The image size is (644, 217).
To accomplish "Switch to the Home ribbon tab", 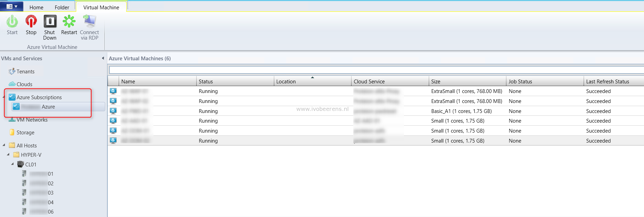I will point(36,7).
